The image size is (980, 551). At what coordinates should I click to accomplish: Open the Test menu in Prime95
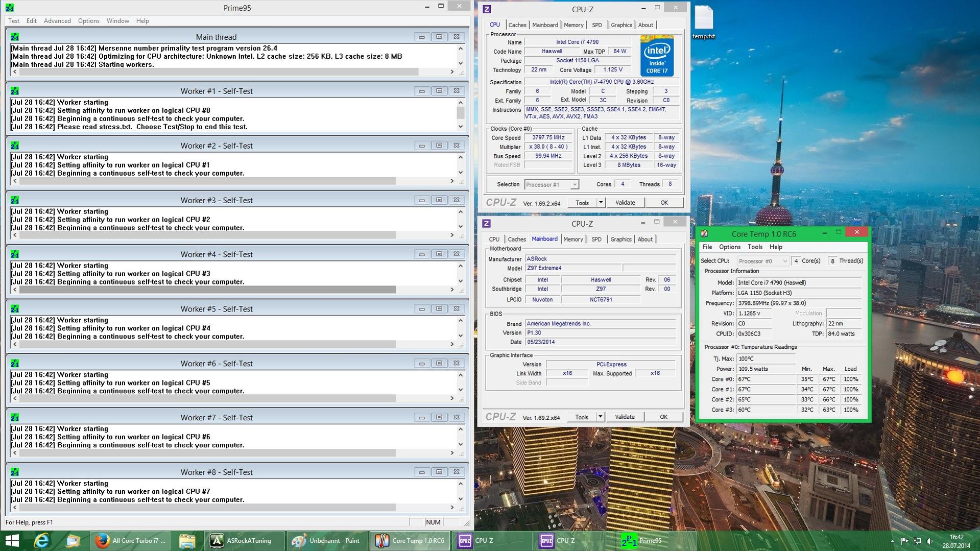point(14,21)
